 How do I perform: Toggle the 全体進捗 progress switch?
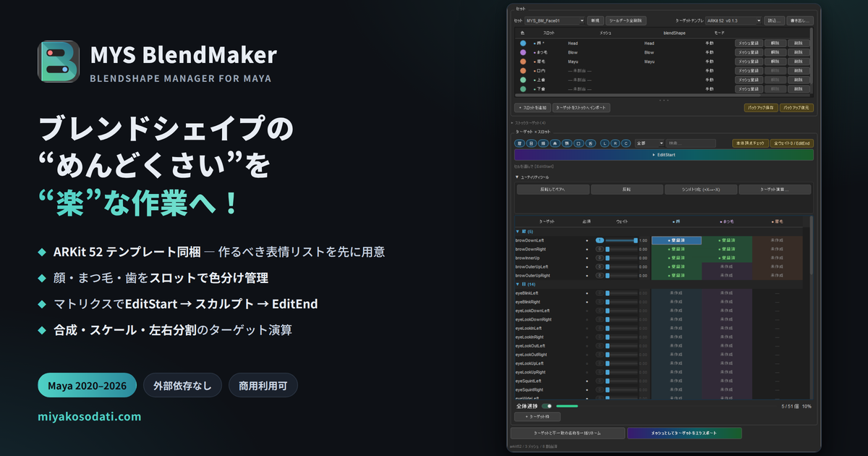click(x=547, y=406)
